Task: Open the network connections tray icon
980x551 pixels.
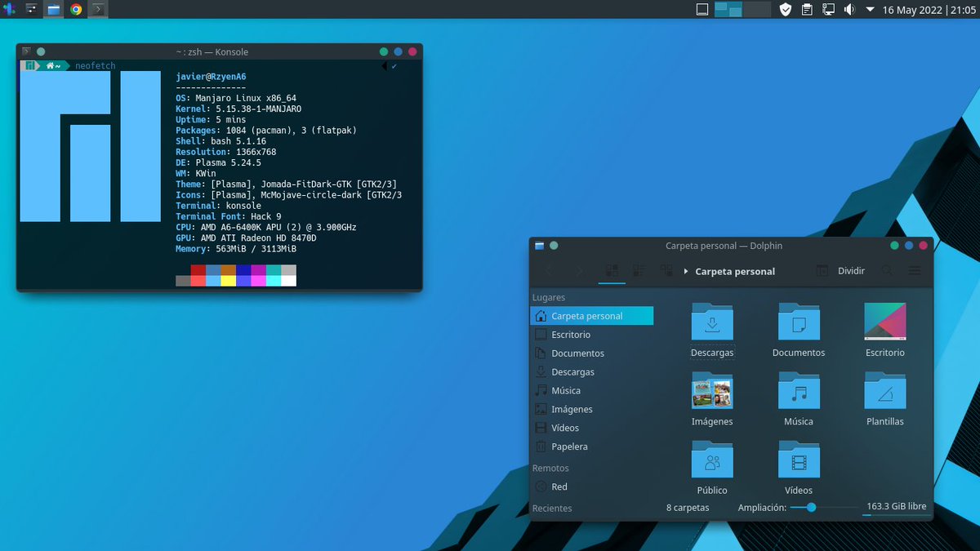Action: pyautogui.click(x=828, y=10)
